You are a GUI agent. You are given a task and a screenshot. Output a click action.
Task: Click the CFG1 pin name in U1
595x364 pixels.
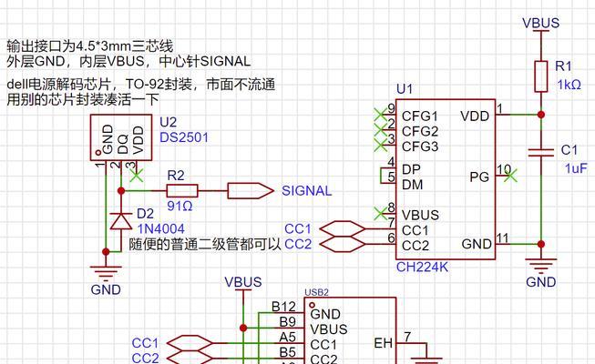[420, 116]
